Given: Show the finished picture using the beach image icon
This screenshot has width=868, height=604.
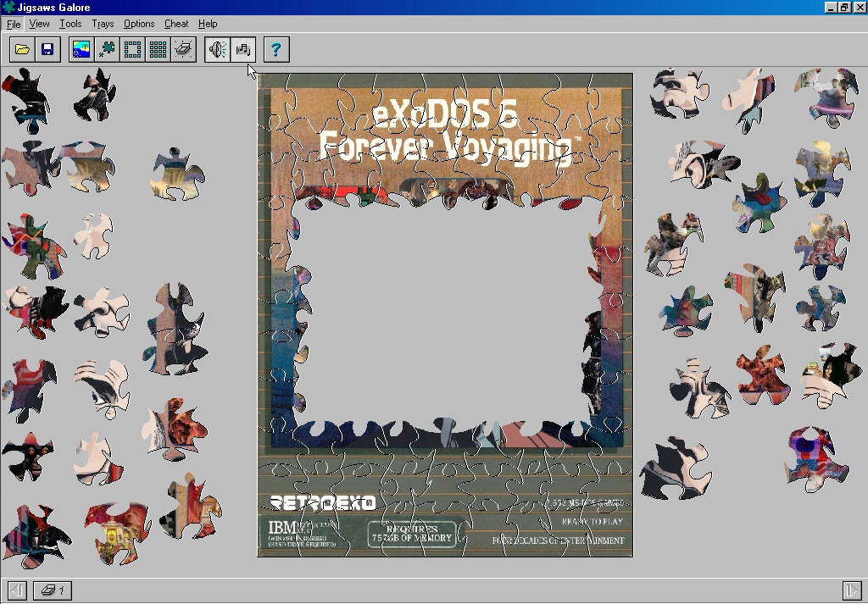Looking at the screenshot, I should [81, 50].
